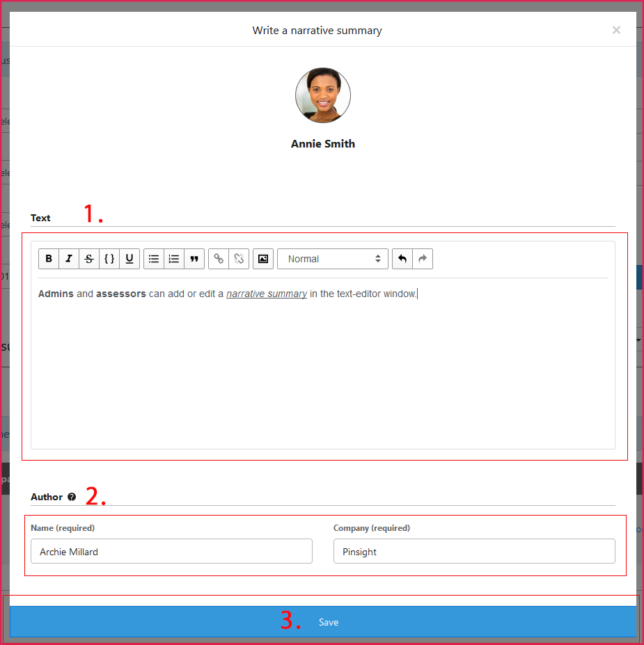The height and width of the screenshot is (645, 644).
Task: Apply italic formatting to the text
Action: point(69,259)
